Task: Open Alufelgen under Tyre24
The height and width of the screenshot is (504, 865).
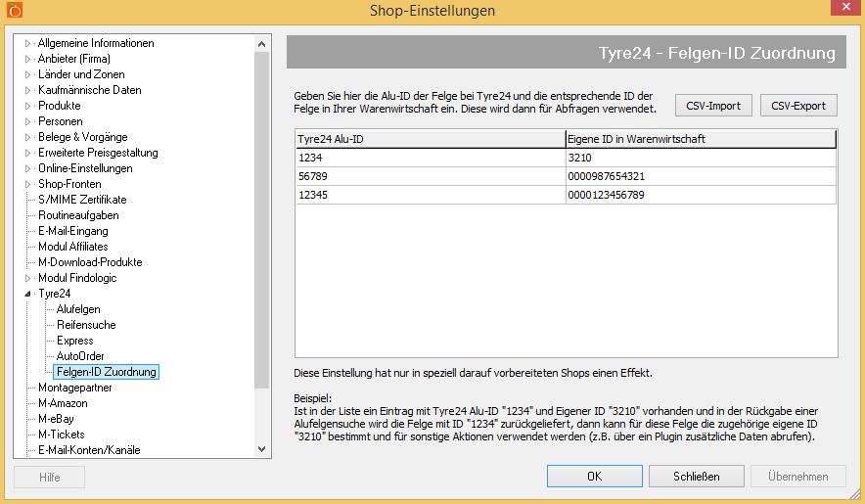Action: 78,309
